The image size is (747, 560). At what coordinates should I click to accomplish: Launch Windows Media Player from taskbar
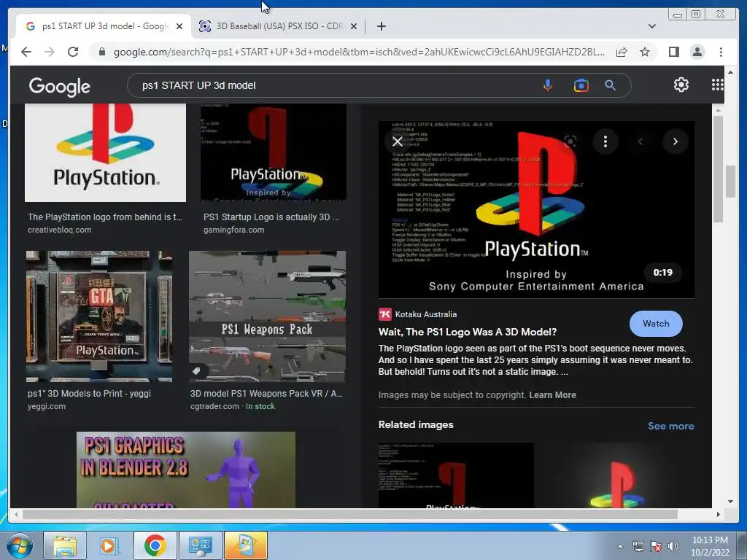click(x=109, y=545)
